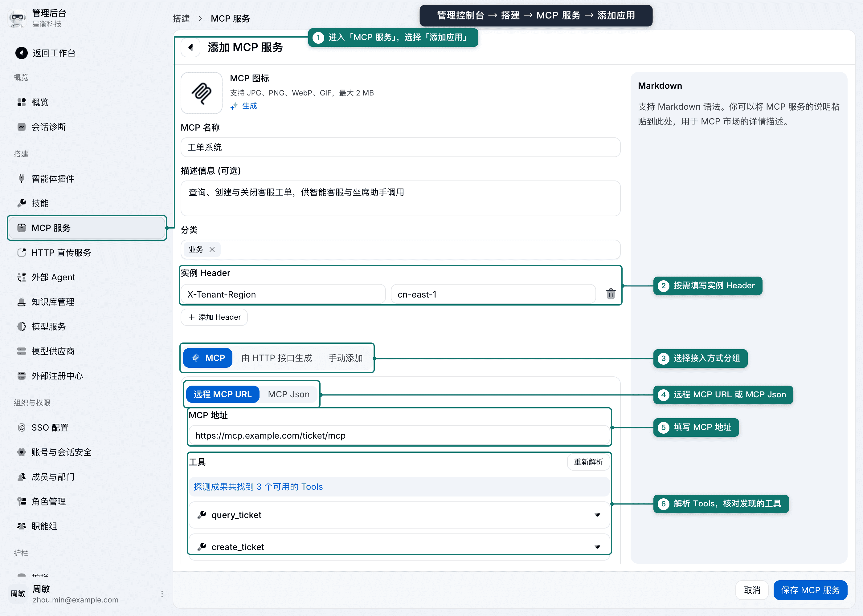Go to 成员与部门
Image resolution: width=863 pixels, height=616 pixels.
87,476
